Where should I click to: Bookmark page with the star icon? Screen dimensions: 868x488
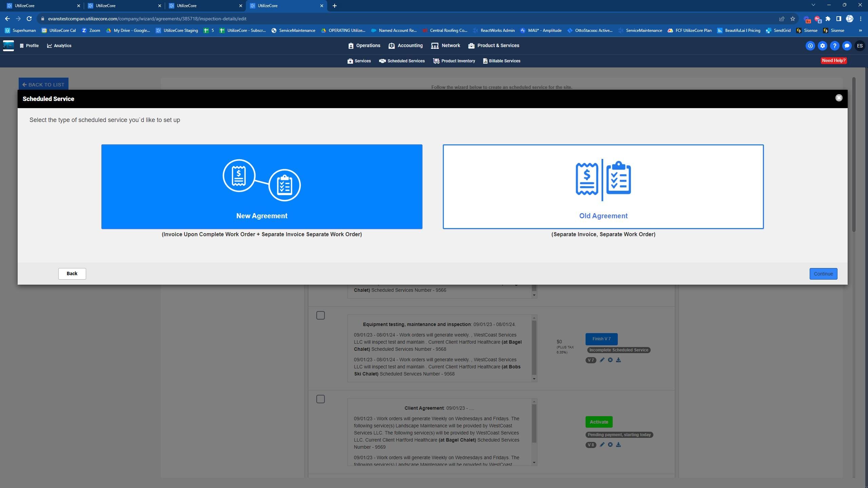792,19
